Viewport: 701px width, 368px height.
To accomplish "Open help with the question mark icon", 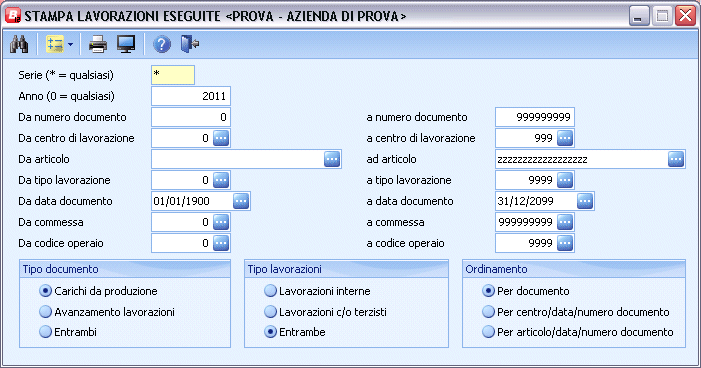I will point(162,45).
